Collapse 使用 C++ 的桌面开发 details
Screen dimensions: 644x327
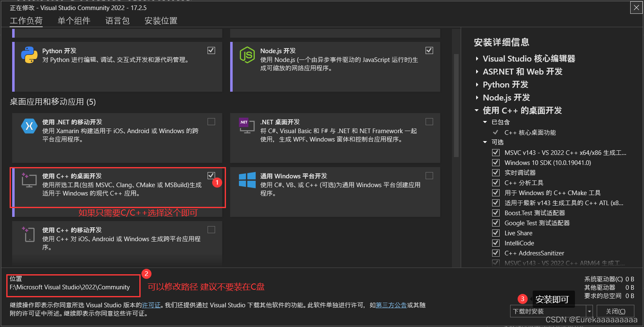pyautogui.click(x=477, y=111)
